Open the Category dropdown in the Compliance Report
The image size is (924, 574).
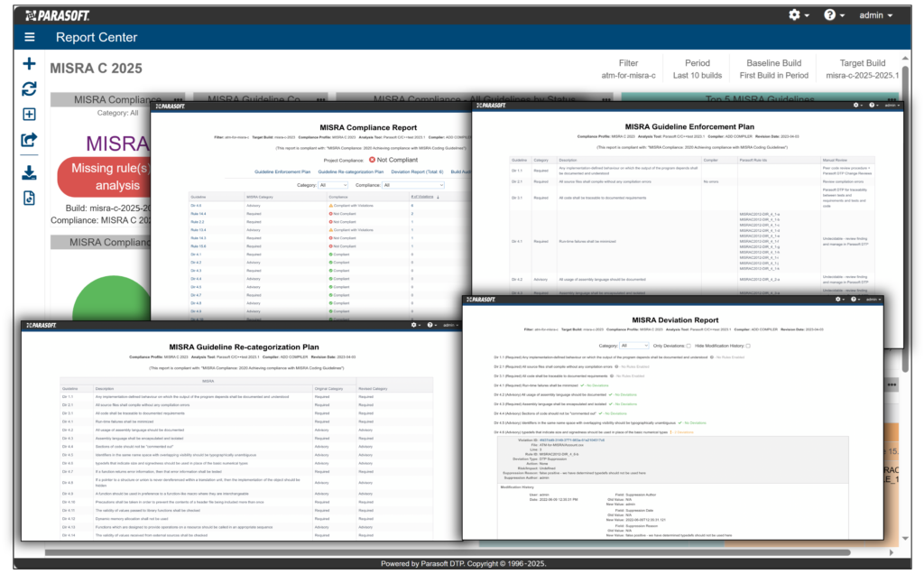333,185
